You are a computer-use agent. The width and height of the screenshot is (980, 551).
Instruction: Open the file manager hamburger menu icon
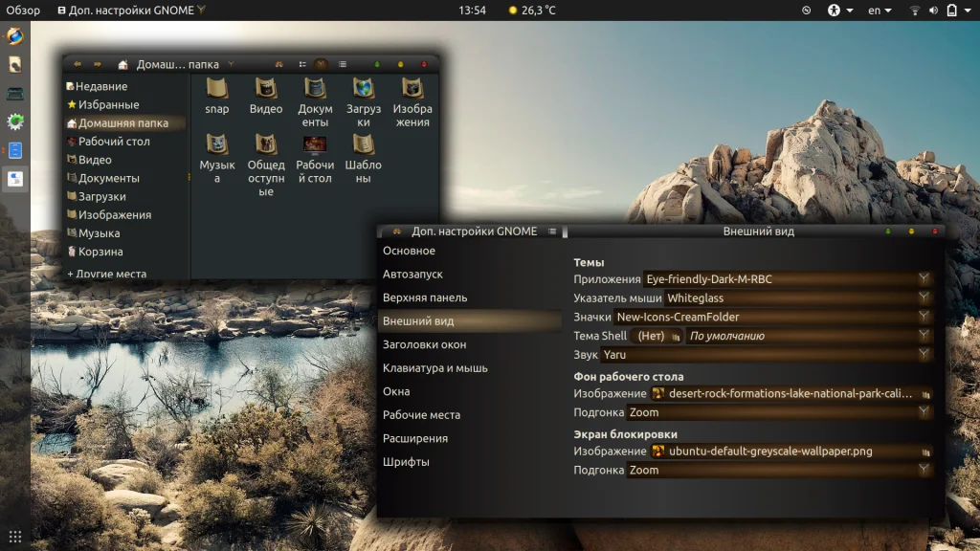coord(342,64)
